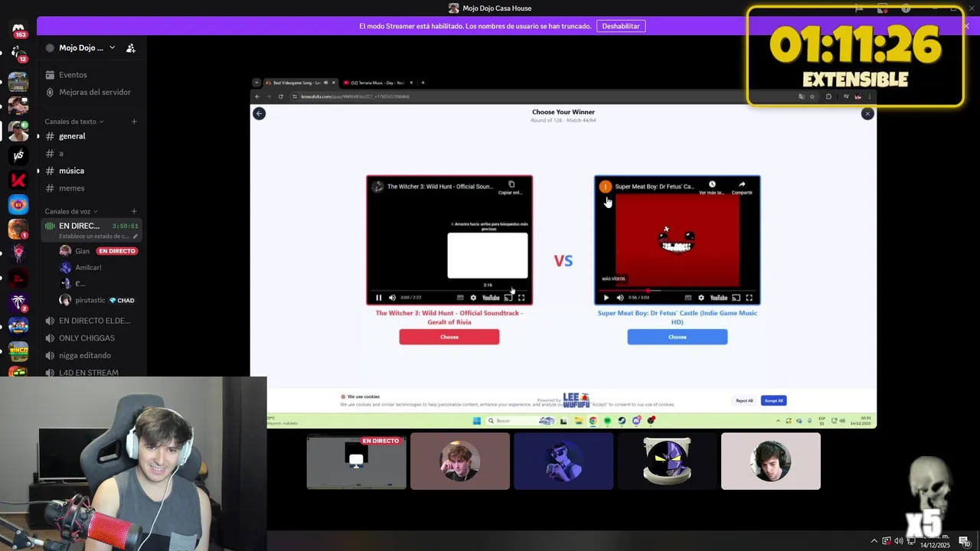
Task: Switch to Best Videogame Song tab
Action: [x=301, y=83]
